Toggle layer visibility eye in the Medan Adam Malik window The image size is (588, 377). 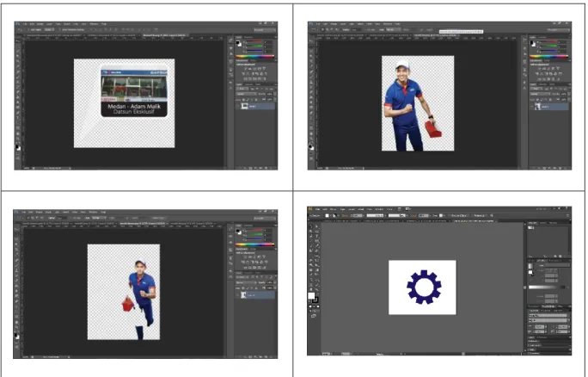click(238, 107)
